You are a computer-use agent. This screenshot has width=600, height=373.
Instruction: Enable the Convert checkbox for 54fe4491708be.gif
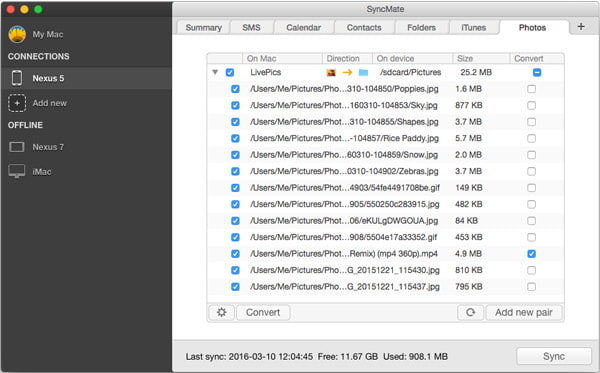(x=532, y=187)
